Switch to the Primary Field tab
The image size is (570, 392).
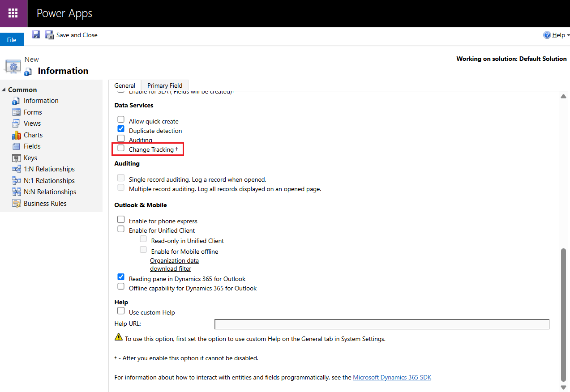(164, 85)
